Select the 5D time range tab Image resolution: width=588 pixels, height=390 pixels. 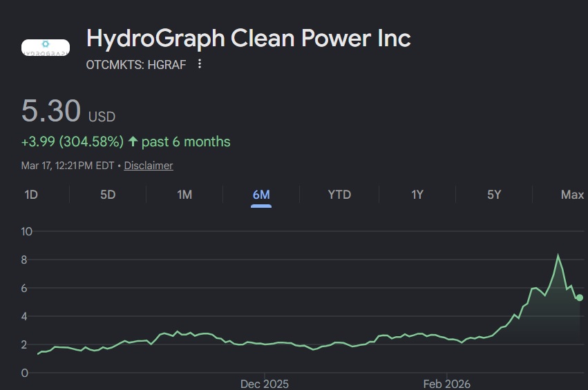click(x=108, y=195)
